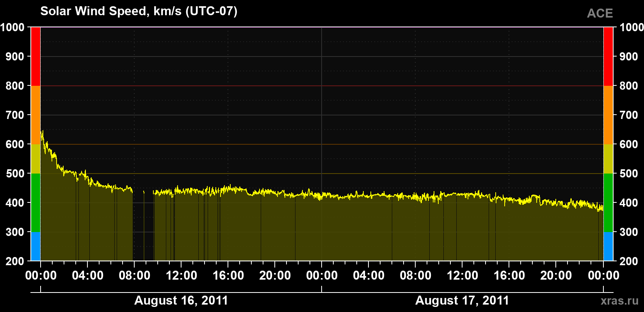Click the red band on left color scale

[36, 57]
